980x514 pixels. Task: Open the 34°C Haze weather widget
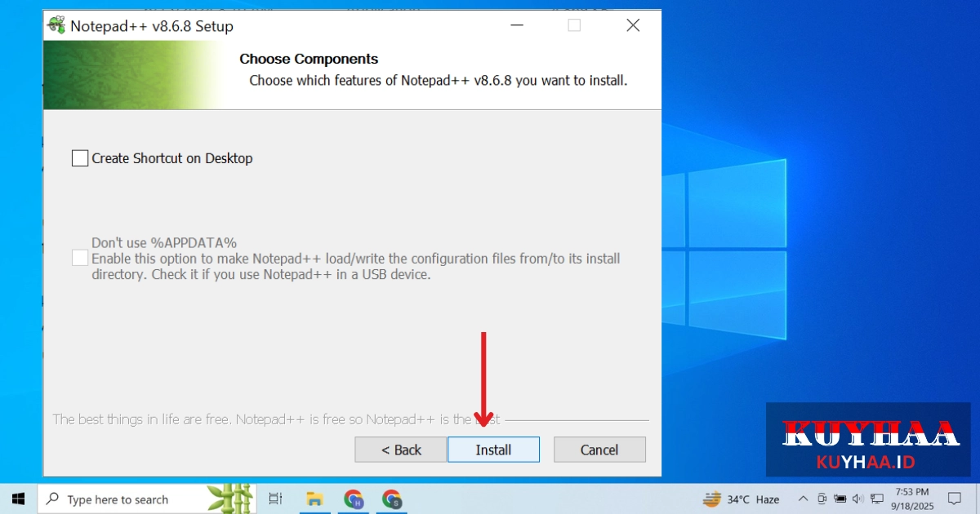tap(742, 498)
